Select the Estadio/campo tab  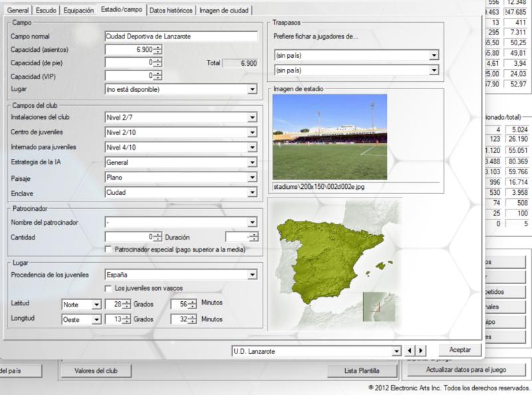pyautogui.click(x=122, y=9)
